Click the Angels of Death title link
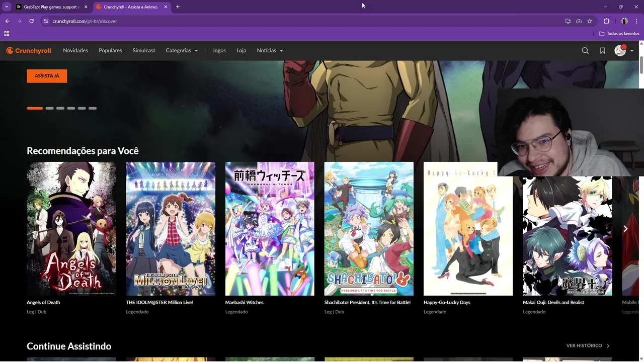This screenshot has width=644, height=362. [43, 303]
